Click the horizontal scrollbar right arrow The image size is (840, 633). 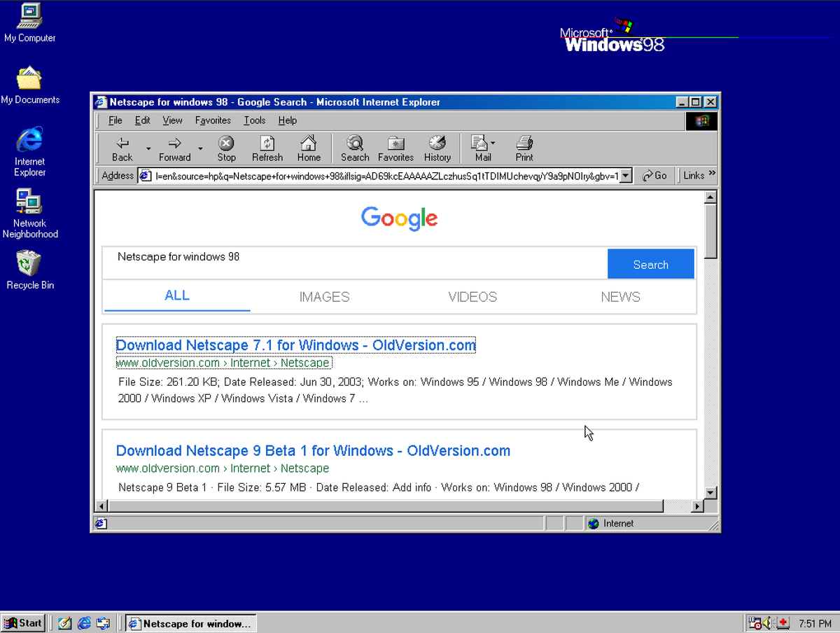(696, 506)
